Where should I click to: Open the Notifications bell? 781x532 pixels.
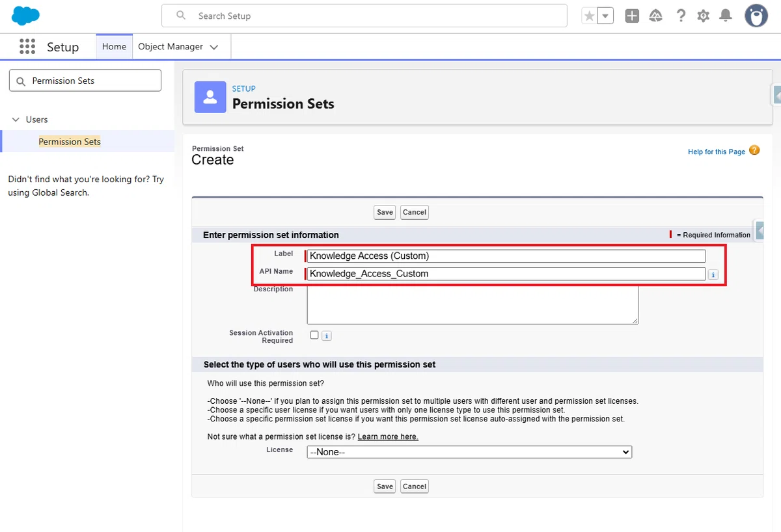pos(726,16)
